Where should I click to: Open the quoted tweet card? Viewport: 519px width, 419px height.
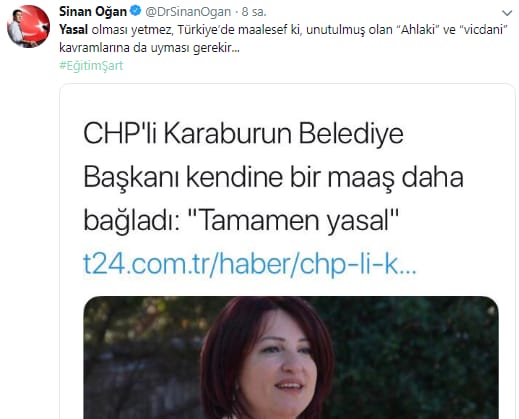point(287,251)
